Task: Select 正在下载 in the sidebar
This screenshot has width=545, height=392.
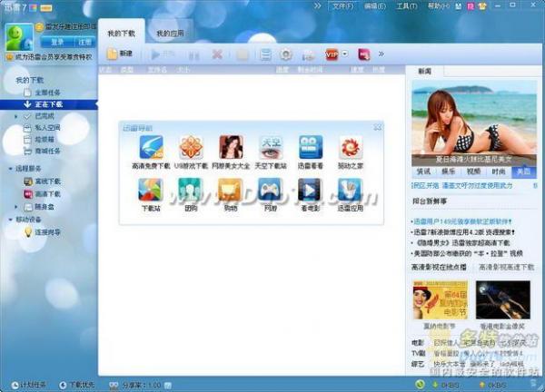Action: (48, 104)
